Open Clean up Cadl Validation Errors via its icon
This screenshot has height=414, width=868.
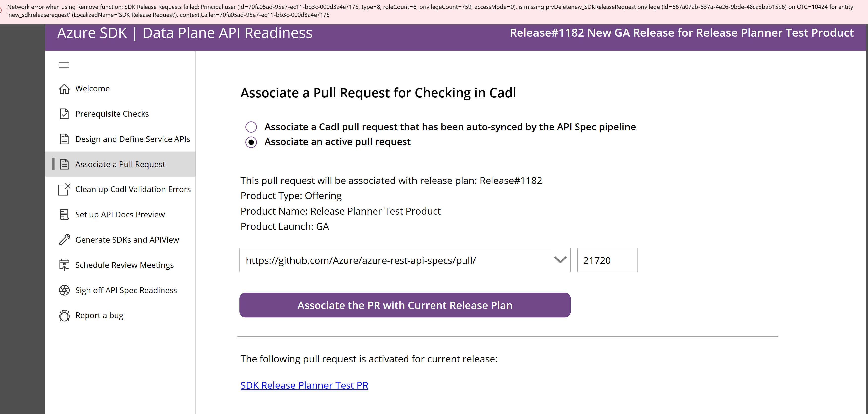(64, 189)
